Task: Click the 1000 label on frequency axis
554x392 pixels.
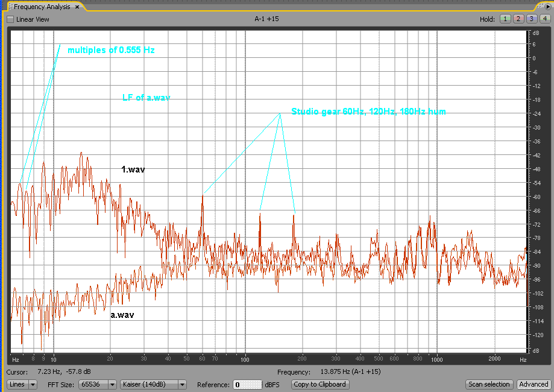Action: pos(436,359)
